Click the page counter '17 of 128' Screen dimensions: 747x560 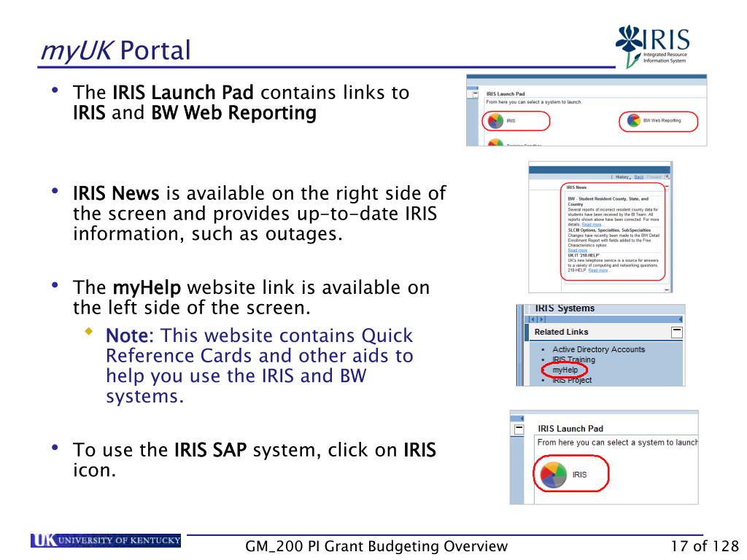click(704, 546)
